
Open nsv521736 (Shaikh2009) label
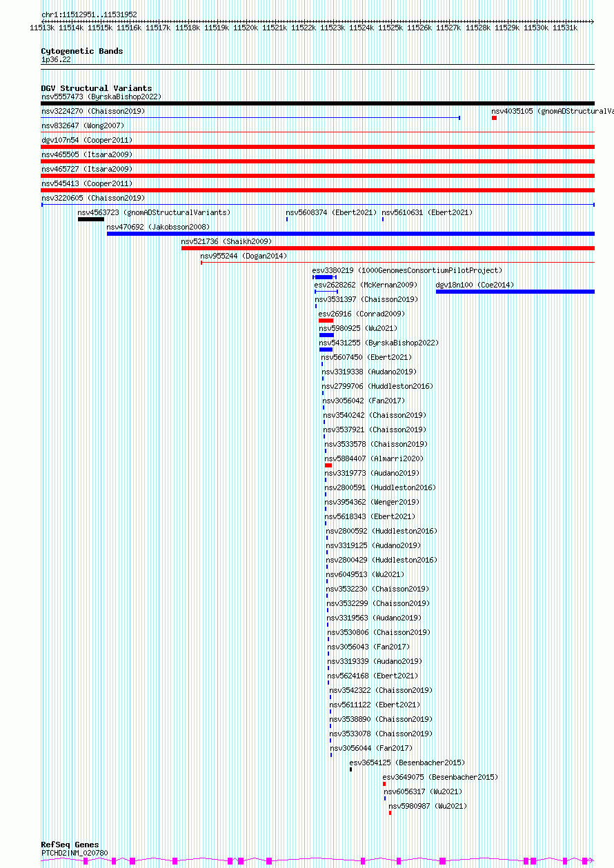point(226,241)
